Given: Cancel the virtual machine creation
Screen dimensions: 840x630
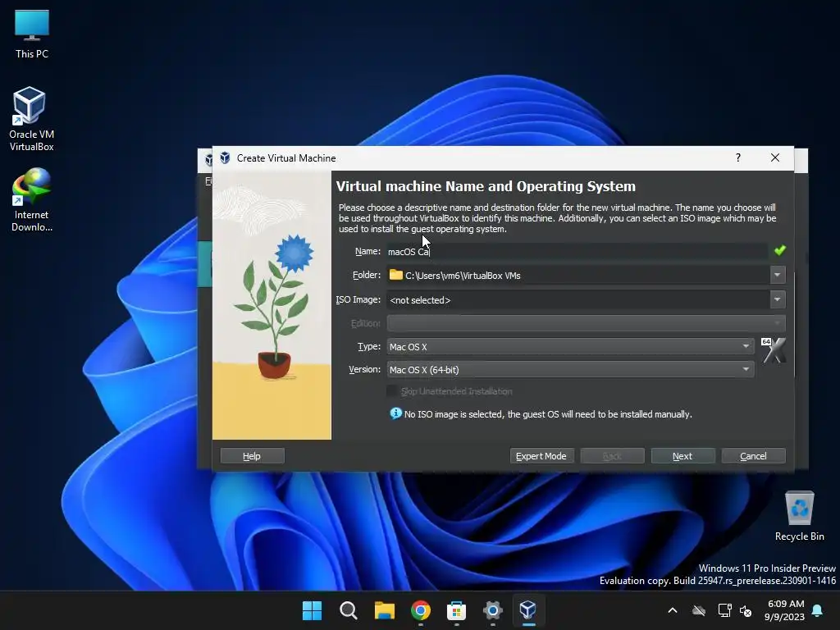Looking at the screenshot, I should (x=753, y=456).
